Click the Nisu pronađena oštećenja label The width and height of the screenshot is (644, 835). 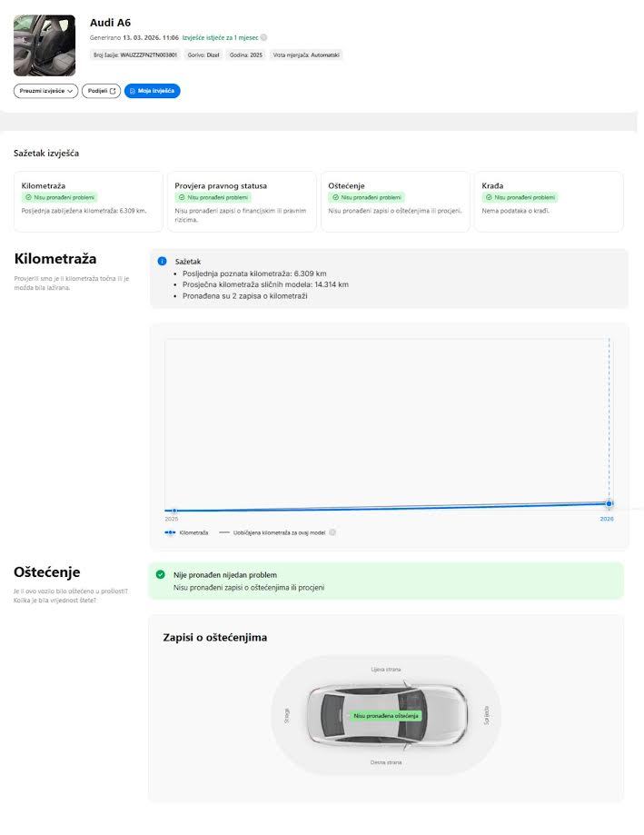[x=386, y=716]
